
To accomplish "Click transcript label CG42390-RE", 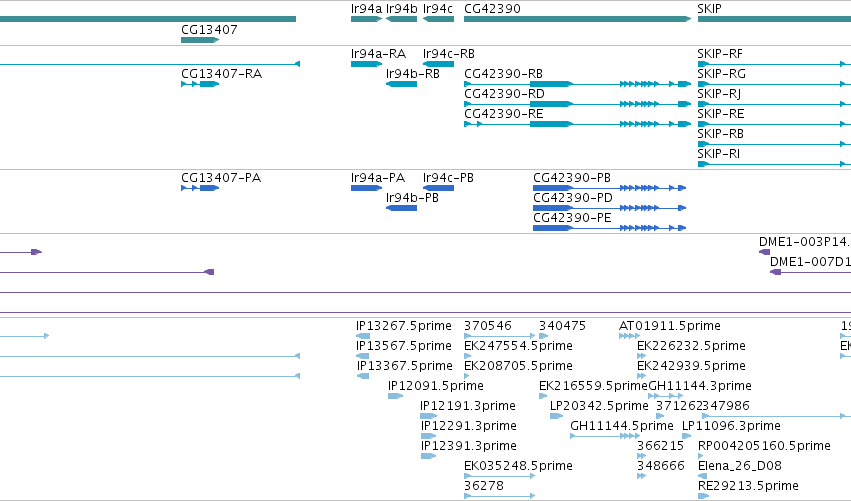I will pos(504,114).
